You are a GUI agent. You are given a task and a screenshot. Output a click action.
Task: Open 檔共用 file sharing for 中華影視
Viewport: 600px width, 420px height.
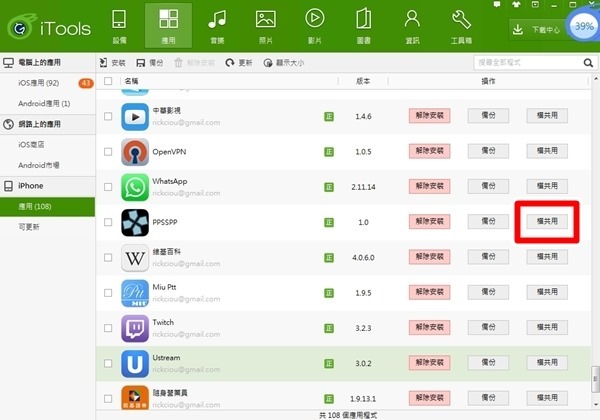click(547, 116)
